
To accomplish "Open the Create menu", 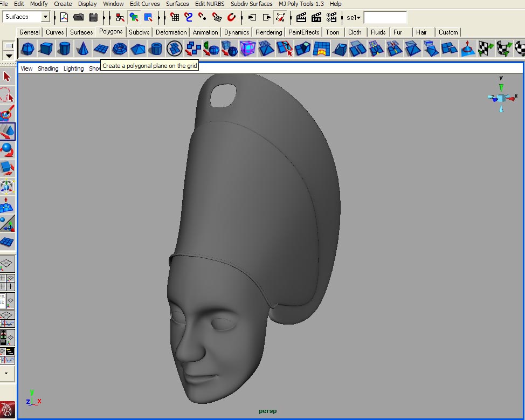I will (x=63, y=4).
